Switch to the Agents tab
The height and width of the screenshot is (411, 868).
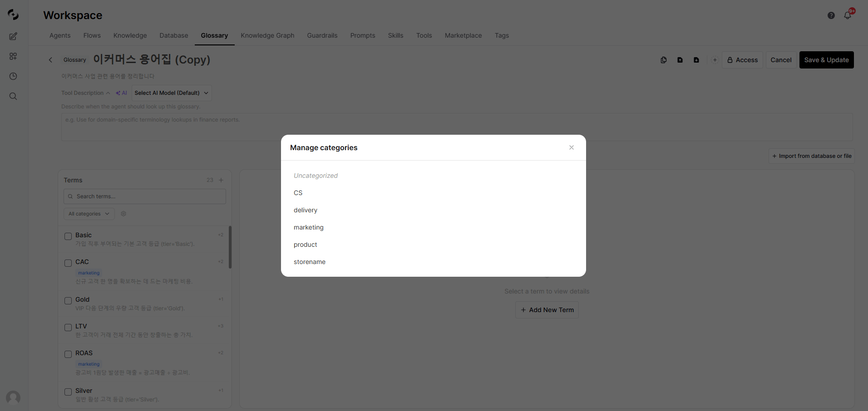pyautogui.click(x=60, y=35)
